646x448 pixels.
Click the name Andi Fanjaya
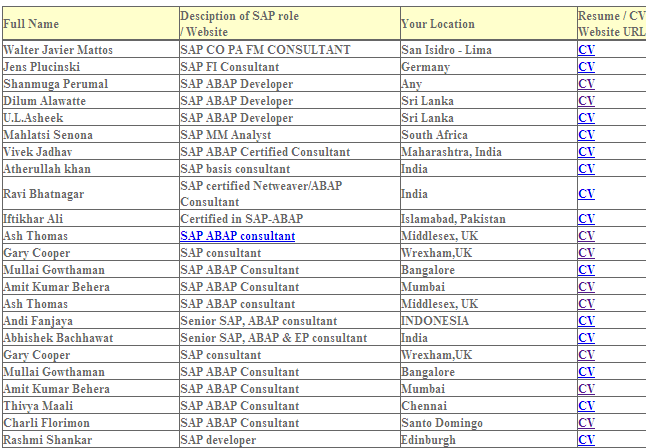click(x=38, y=321)
